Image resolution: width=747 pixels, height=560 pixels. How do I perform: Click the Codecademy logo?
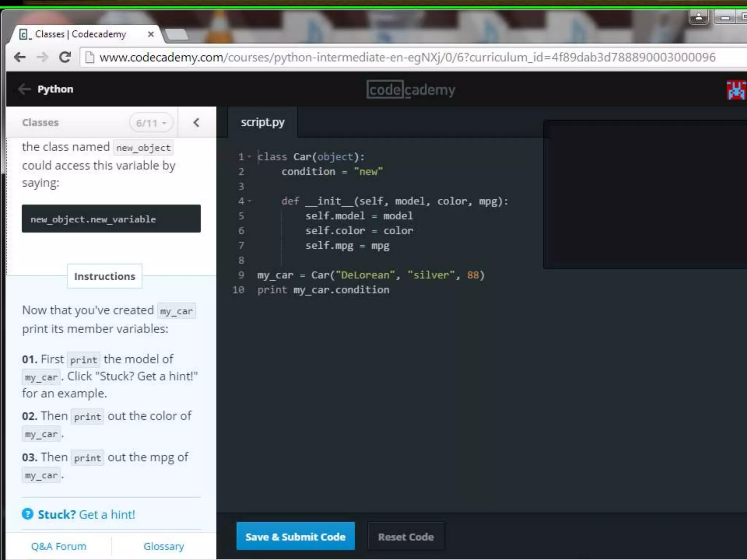[411, 90]
